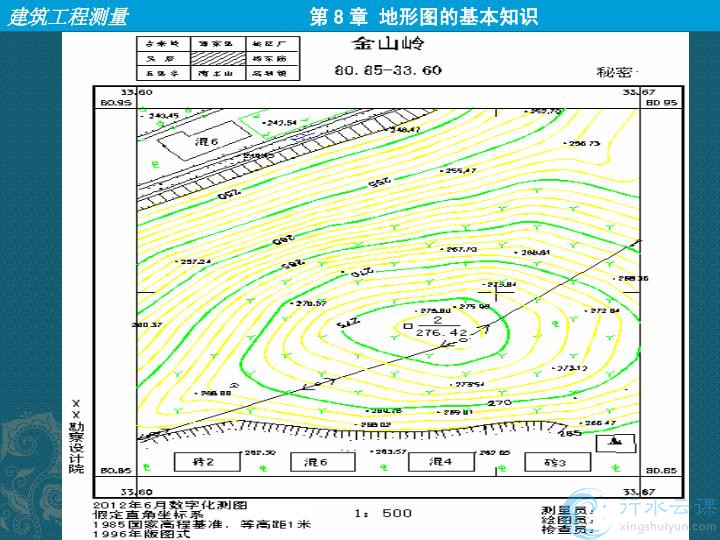
Task: Click the 1:500 scale text
Action: coord(383,513)
